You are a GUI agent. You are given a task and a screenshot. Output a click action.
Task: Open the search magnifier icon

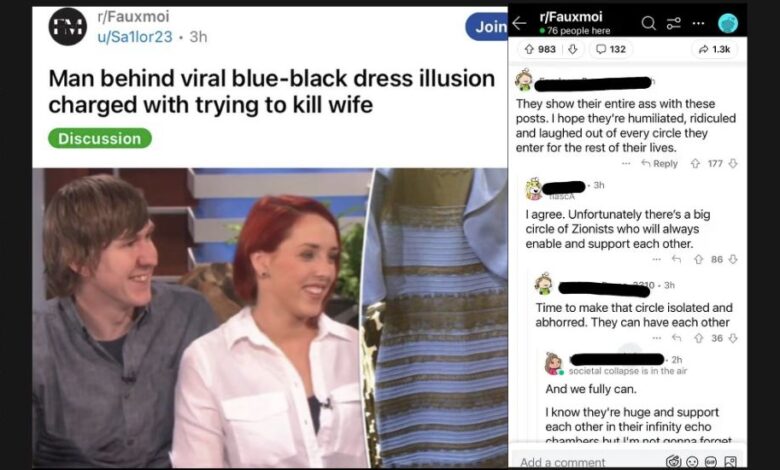tap(648, 23)
